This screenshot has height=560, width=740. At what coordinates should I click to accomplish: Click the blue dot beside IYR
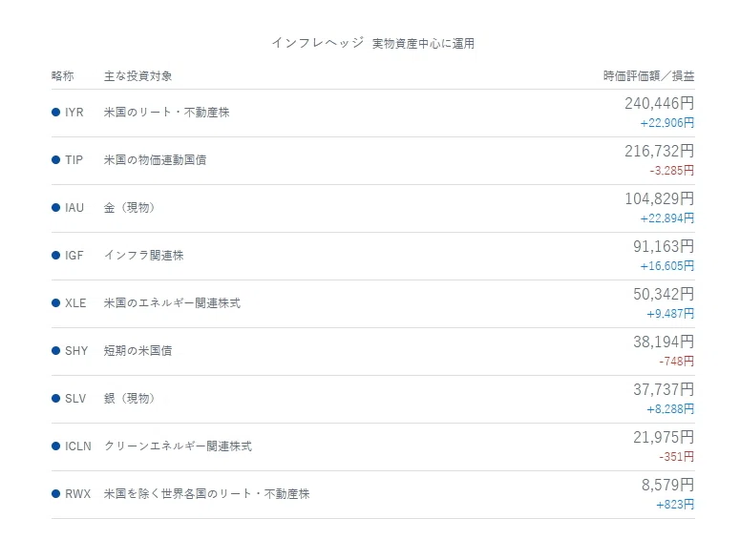(55, 113)
